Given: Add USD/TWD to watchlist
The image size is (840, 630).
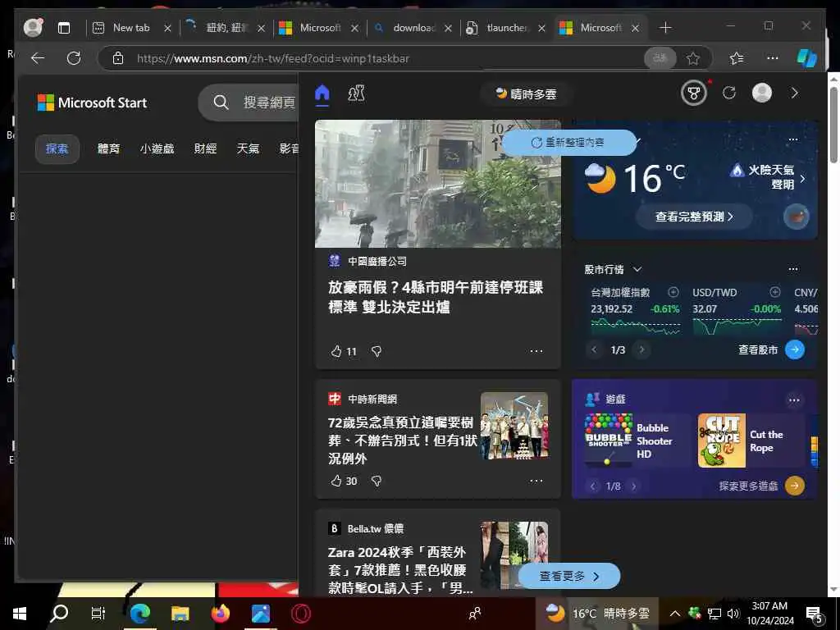Looking at the screenshot, I should (775, 292).
